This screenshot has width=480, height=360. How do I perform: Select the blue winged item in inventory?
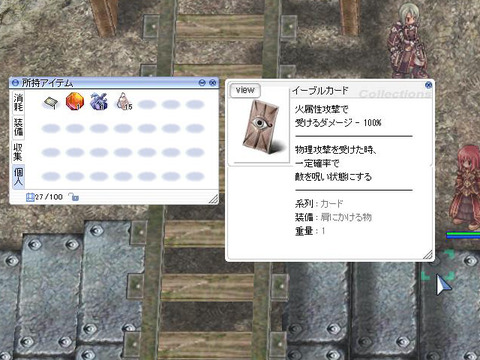tap(99, 101)
